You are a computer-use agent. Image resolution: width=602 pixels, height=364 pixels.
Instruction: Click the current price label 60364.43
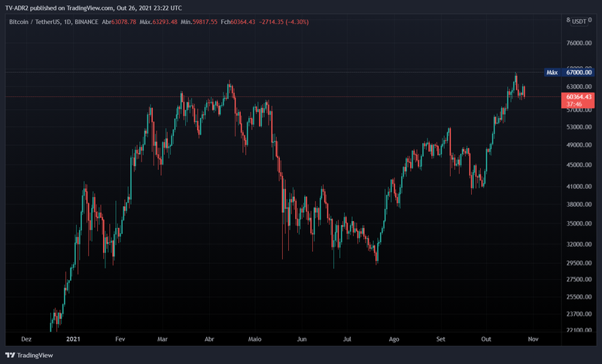[579, 97]
